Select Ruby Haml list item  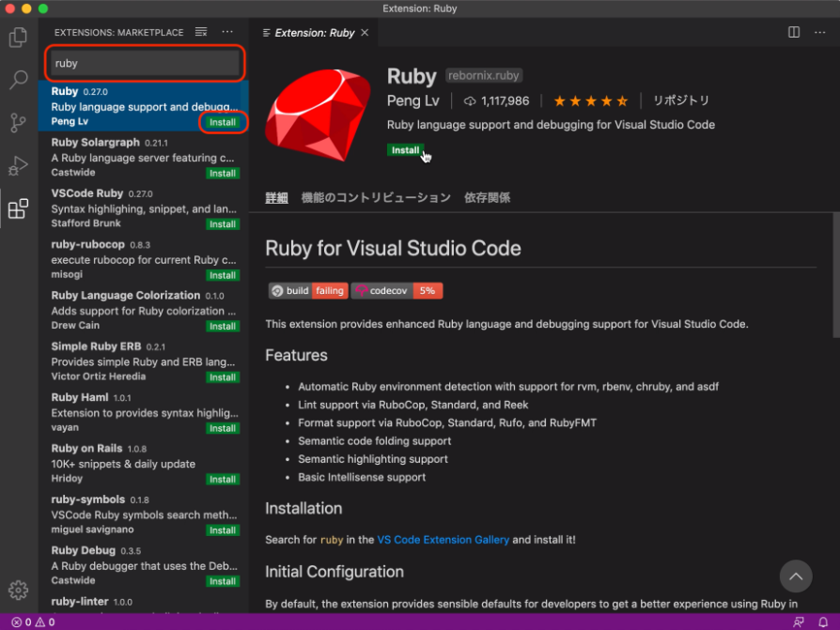pos(144,412)
